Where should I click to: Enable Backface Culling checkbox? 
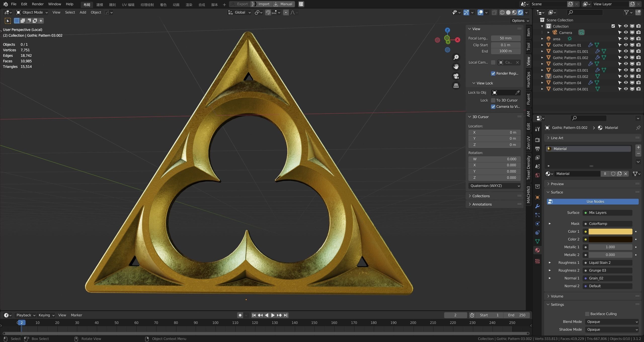pyautogui.click(x=587, y=314)
